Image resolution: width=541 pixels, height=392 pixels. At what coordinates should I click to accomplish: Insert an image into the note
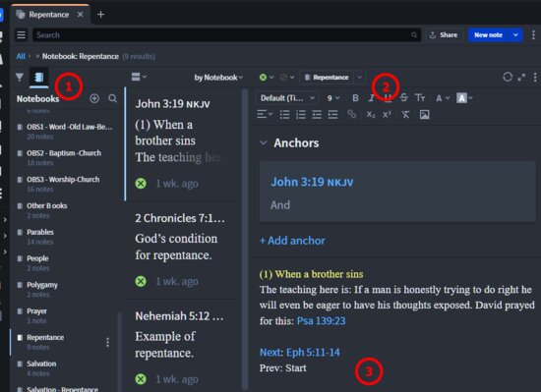coord(424,114)
